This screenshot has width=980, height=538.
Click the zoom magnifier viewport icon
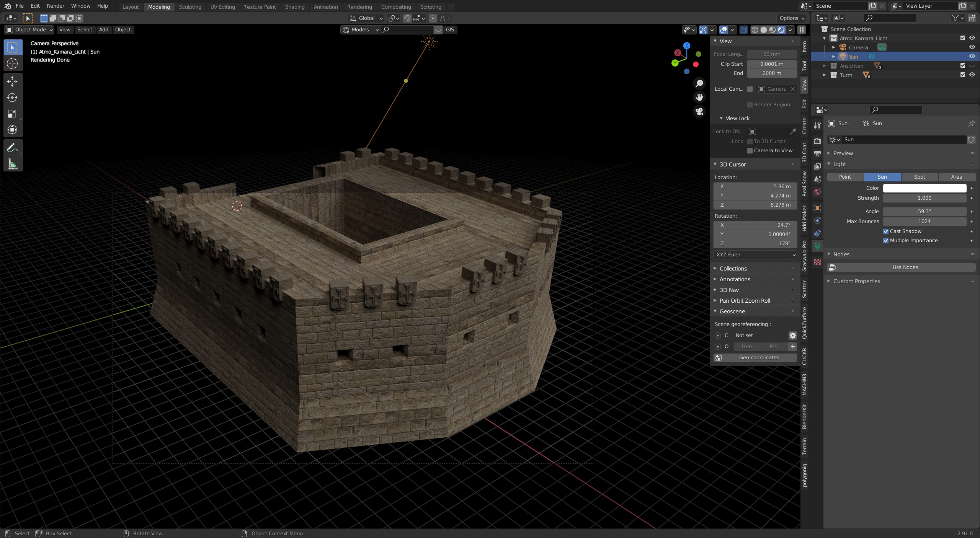tap(699, 83)
